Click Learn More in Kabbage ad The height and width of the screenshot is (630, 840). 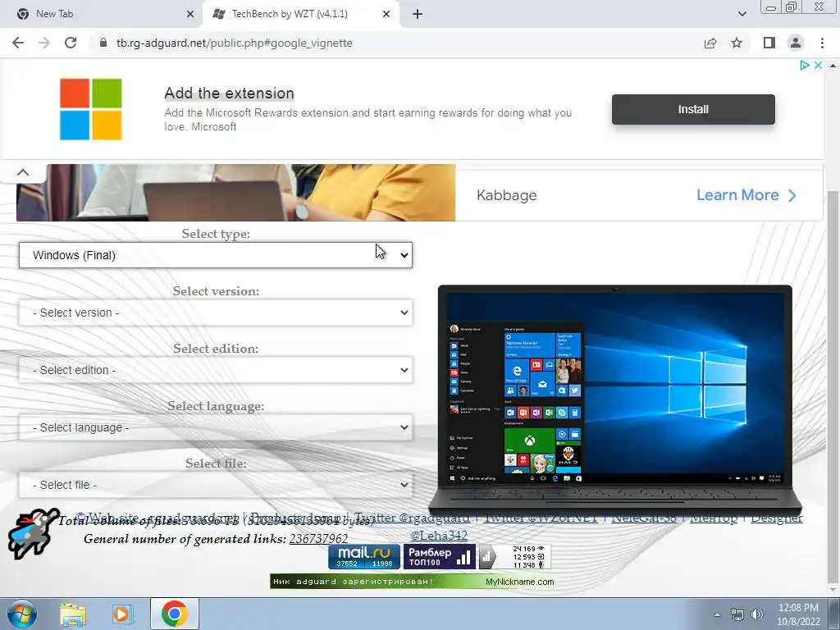pyautogui.click(x=746, y=195)
